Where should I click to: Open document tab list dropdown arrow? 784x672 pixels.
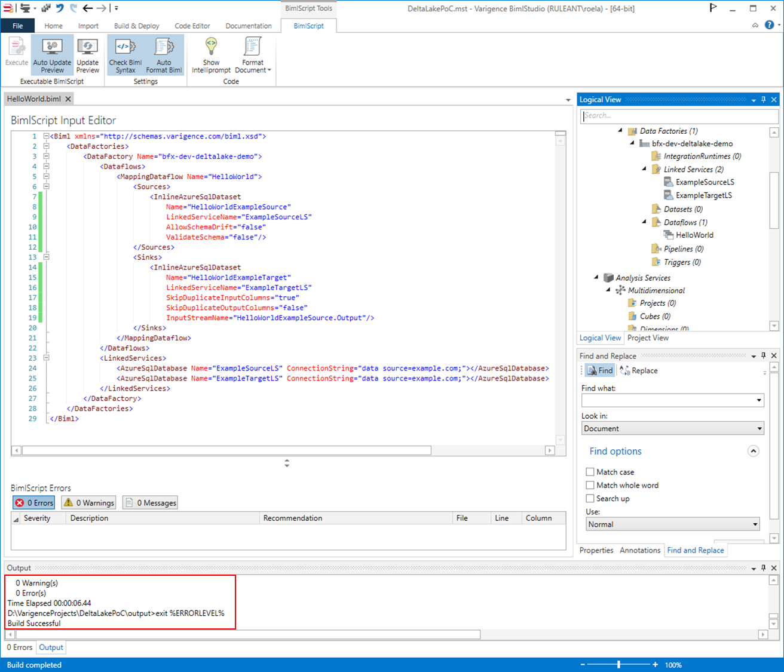pyautogui.click(x=568, y=100)
